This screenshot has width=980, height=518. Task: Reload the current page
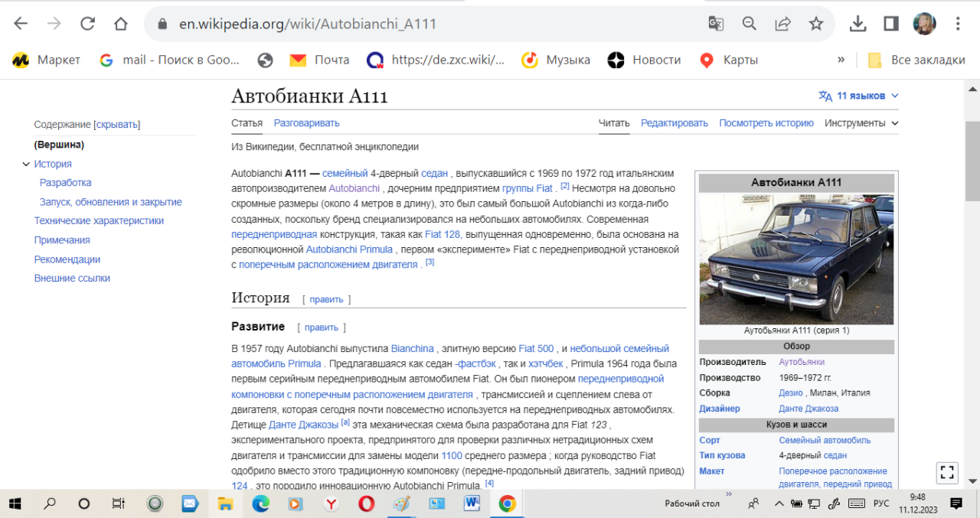pyautogui.click(x=87, y=24)
